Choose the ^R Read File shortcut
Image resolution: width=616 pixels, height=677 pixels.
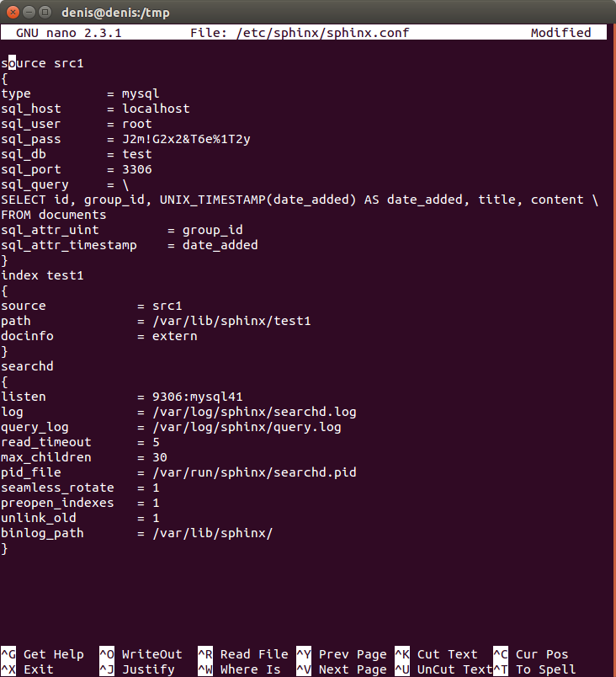click(243, 654)
